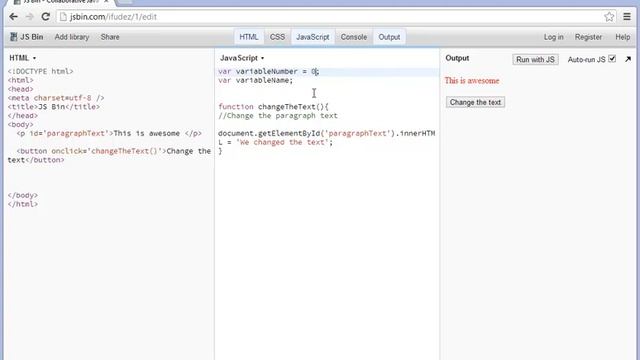Click the JS Bin logo icon

pos(13,37)
